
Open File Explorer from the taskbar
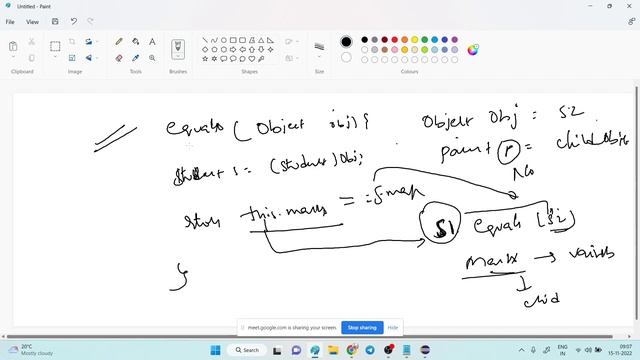(333, 350)
